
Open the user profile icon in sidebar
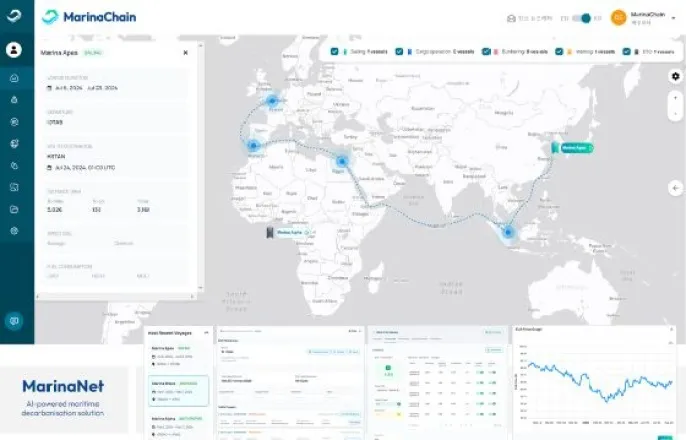click(x=14, y=49)
